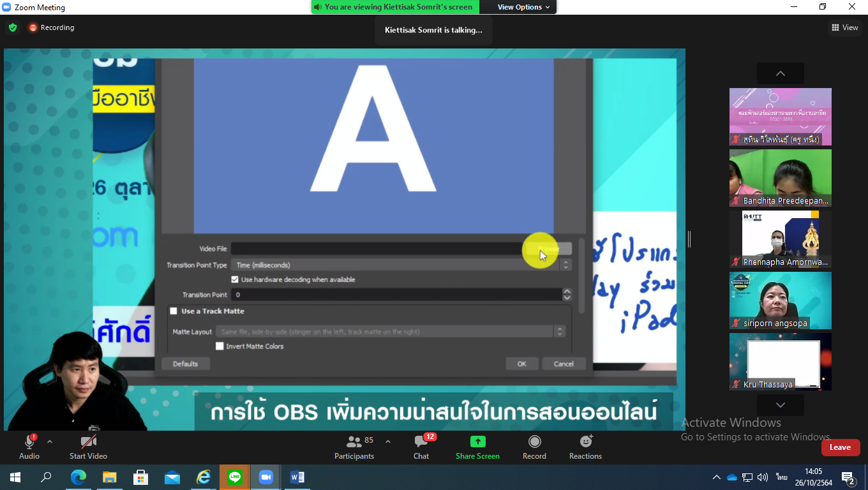Click the Share Screen button

[x=477, y=447]
